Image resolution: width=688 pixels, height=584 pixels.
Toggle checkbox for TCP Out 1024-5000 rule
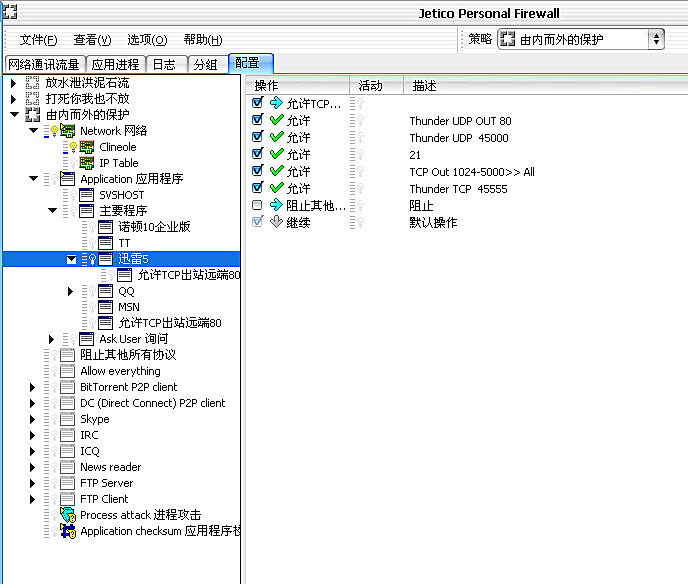(x=258, y=171)
